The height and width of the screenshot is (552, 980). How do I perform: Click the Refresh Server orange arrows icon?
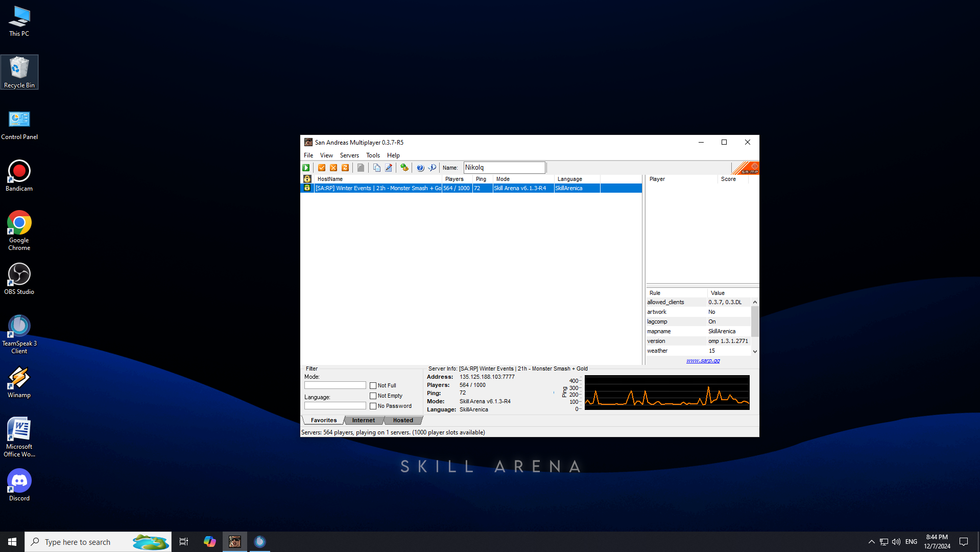[345, 168]
